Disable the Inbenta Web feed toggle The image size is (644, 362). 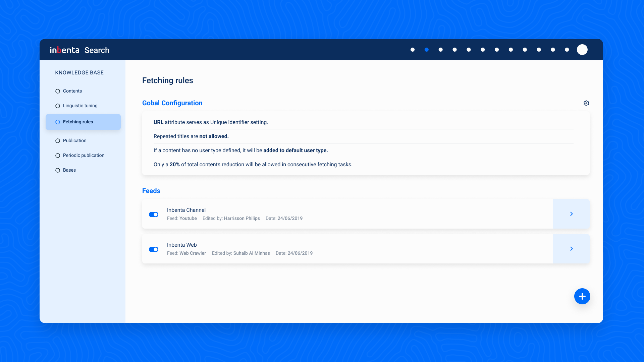(154, 249)
